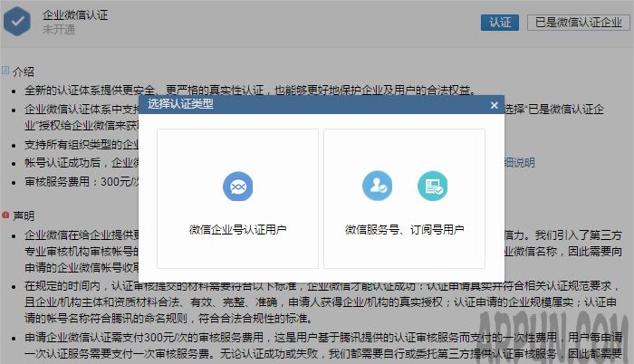Click the 介绍 section list icon
634x364 pixels.
click(5, 71)
